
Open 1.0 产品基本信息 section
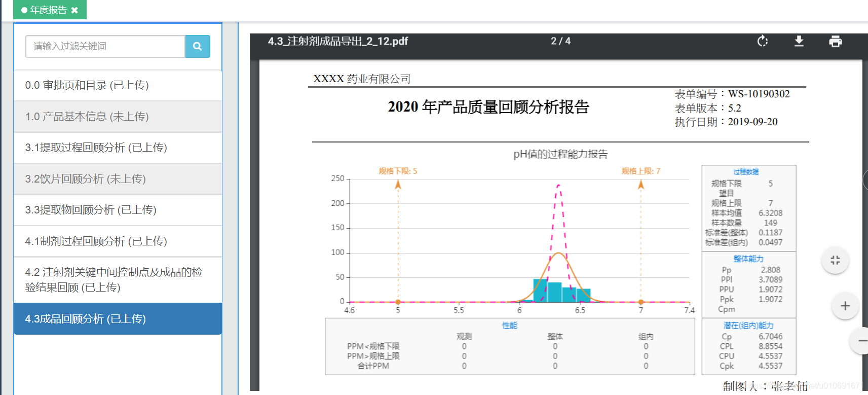(118, 117)
